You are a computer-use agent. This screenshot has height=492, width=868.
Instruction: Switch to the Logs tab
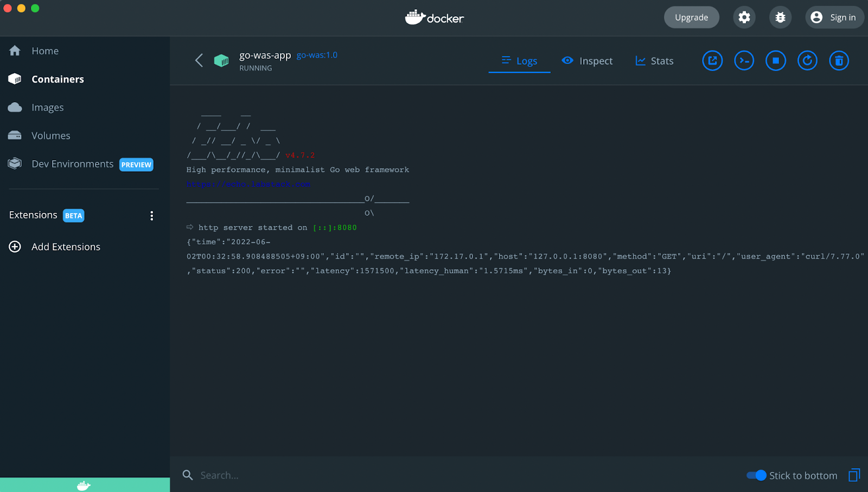(x=519, y=61)
